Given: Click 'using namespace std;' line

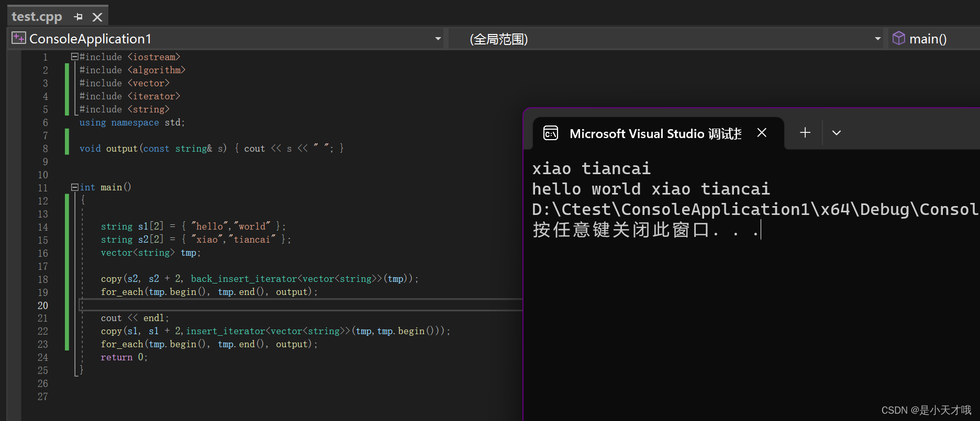Looking at the screenshot, I should [132, 122].
